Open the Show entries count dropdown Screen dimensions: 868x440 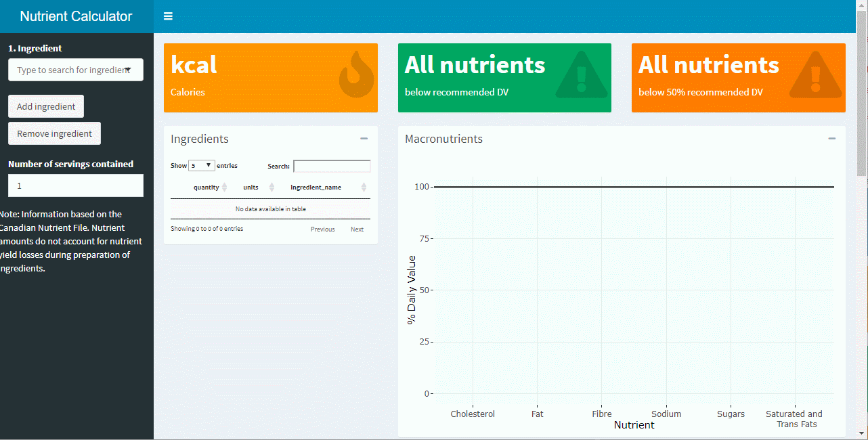coord(202,165)
